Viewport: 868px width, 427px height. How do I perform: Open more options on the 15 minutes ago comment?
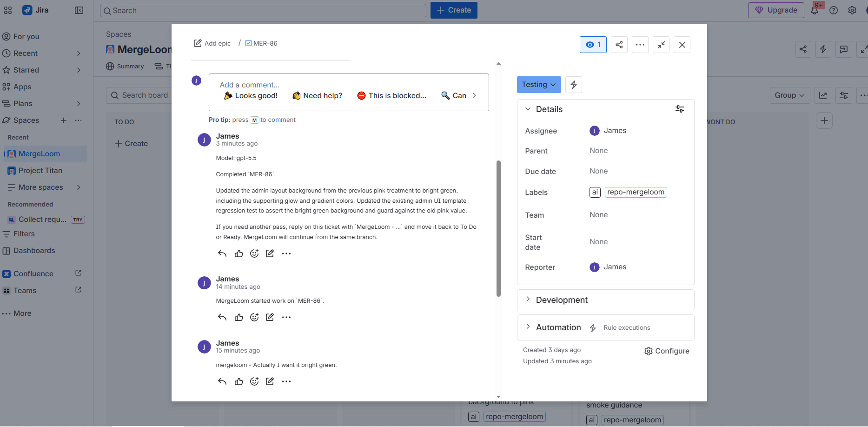pyautogui.click(x=286, y=381)
